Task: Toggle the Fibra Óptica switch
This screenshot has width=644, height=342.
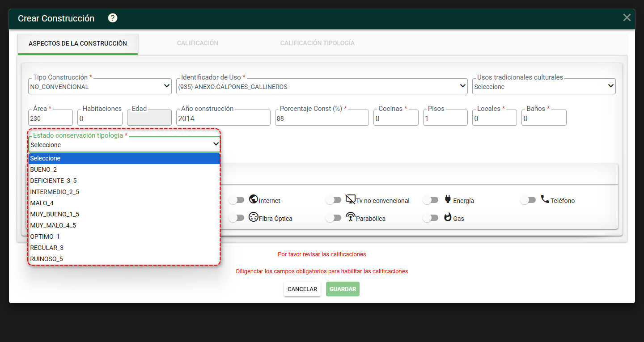Action: (x=236, y=218)
